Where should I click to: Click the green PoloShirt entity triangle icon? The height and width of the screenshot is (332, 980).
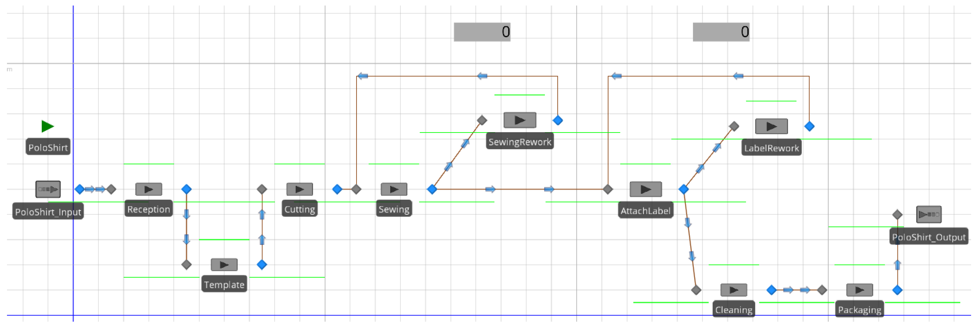coord(47,126)
